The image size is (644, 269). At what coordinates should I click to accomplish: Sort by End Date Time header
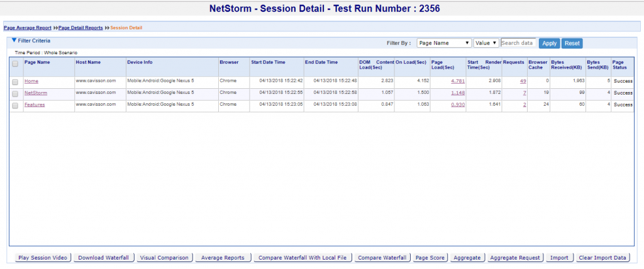click(321, 62)
